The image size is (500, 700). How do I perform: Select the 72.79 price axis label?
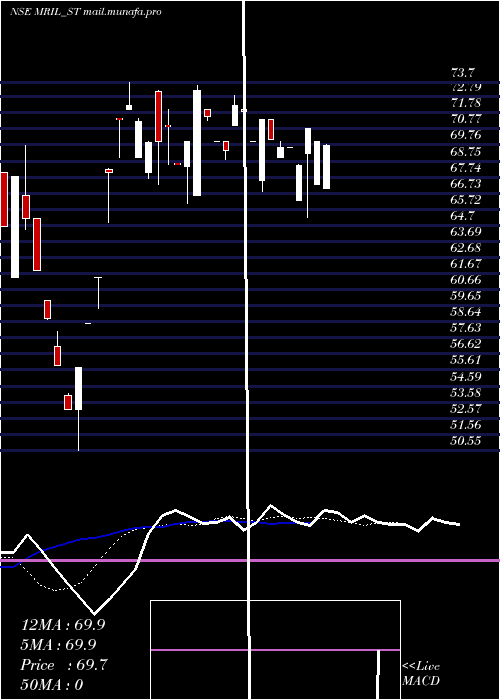(466, 87)
